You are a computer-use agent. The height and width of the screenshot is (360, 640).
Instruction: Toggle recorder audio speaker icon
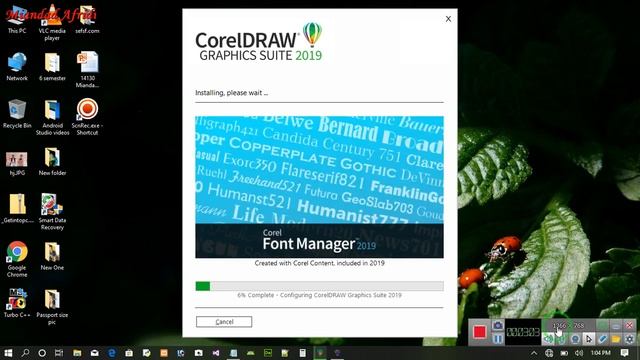(548, 339)
